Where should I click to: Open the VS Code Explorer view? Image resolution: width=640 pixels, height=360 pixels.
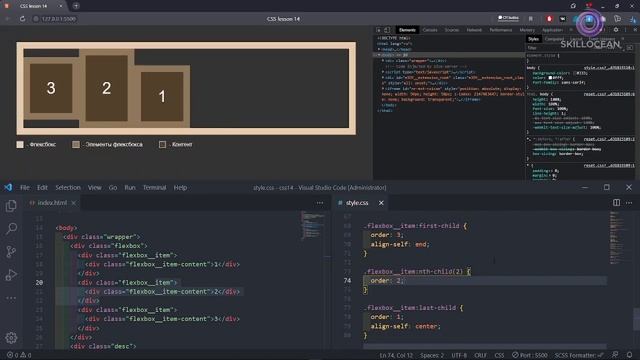pyautogui.click(x=11, y=206)
